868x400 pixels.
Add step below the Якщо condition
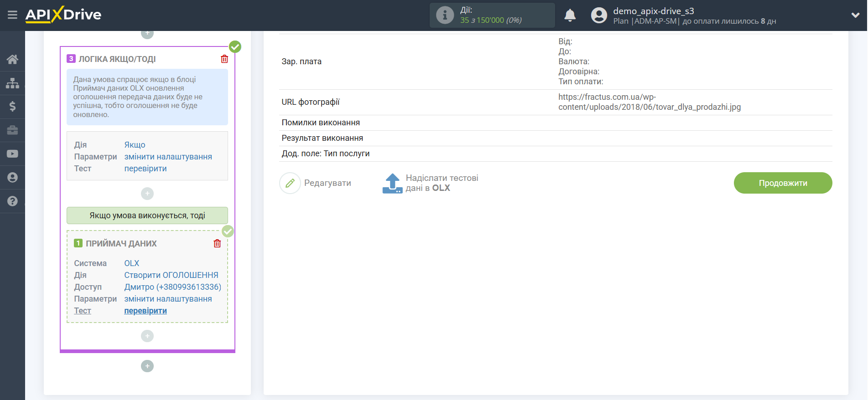(x=147, y=194)
